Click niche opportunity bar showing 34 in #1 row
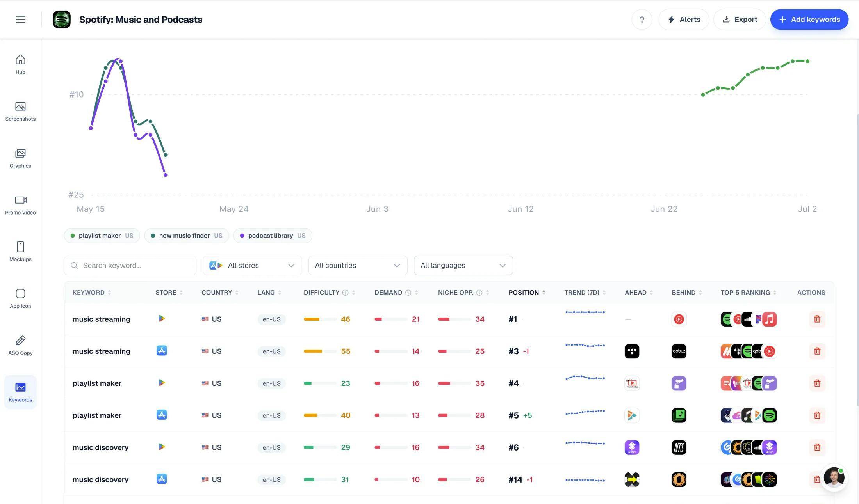 pos(454,319)
